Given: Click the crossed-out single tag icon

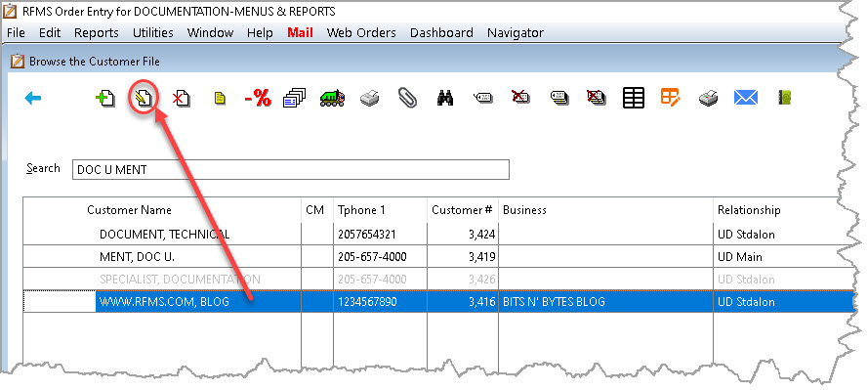Looking at the screenshot, I should pos(520,98).
